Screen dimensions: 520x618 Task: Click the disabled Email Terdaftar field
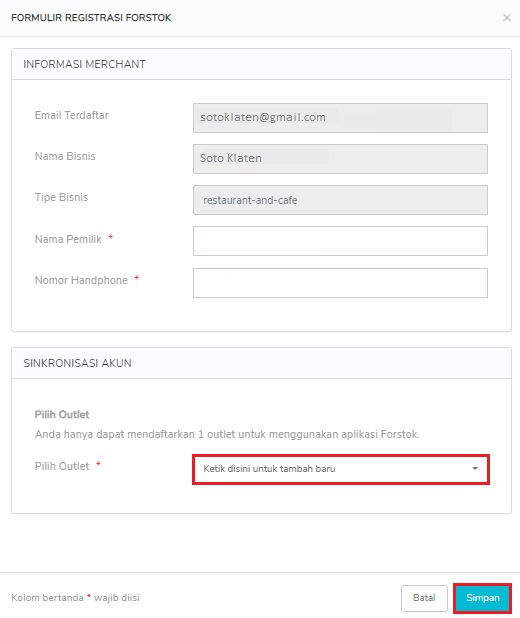tap(340, 118)
